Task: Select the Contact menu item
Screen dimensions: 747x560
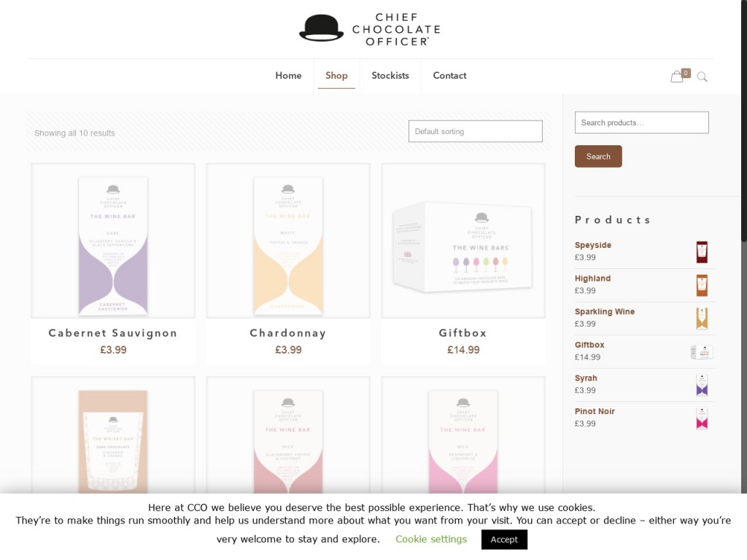Action: click(x=449, y=75)
